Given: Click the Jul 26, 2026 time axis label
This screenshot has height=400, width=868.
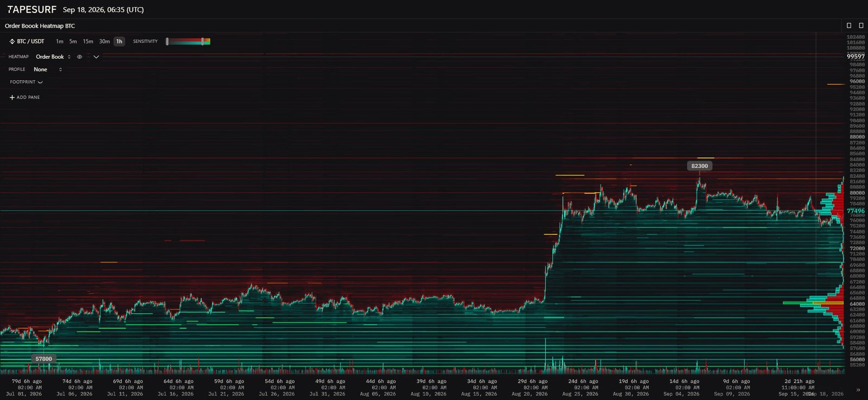Looking at the screenshot, I should coord(277,394).
